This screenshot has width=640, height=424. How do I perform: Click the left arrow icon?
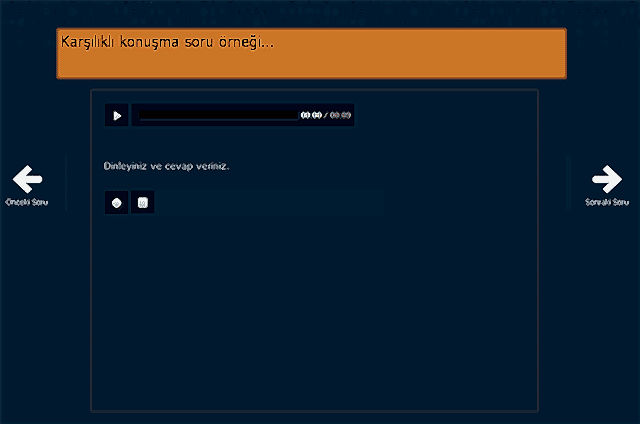point(27,180)
